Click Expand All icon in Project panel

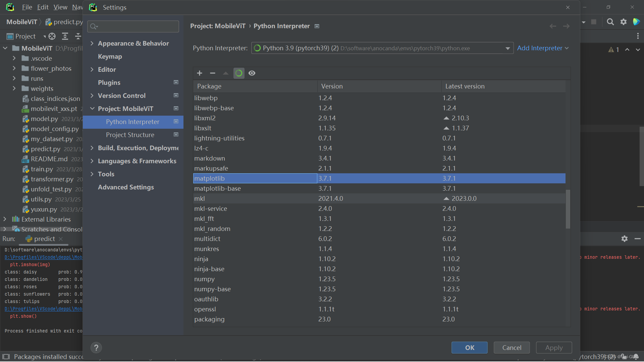65,36
